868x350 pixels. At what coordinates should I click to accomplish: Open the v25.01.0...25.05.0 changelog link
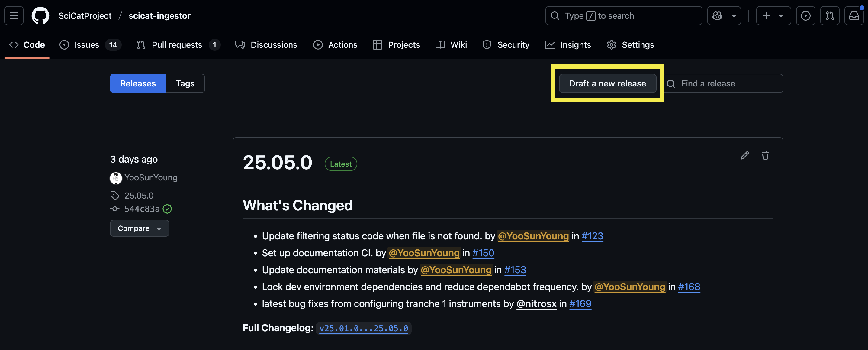[x=363, y=329]
